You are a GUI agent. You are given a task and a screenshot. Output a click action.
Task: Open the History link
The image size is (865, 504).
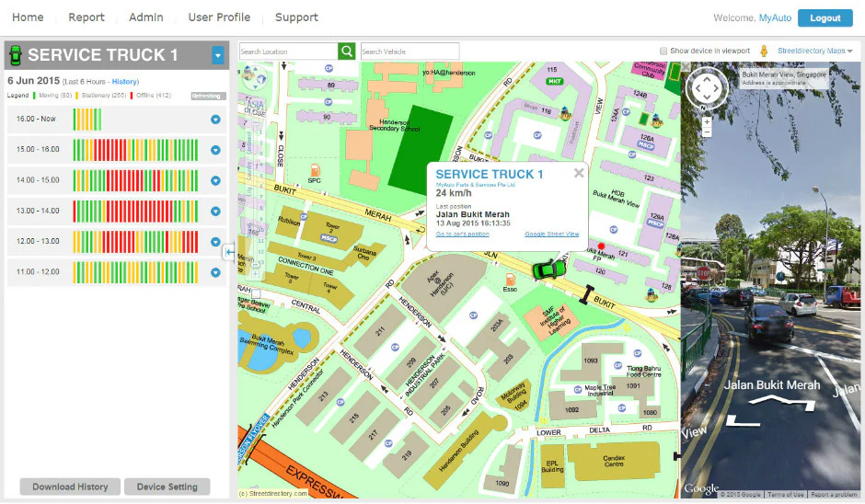click(x=124, y=82)
